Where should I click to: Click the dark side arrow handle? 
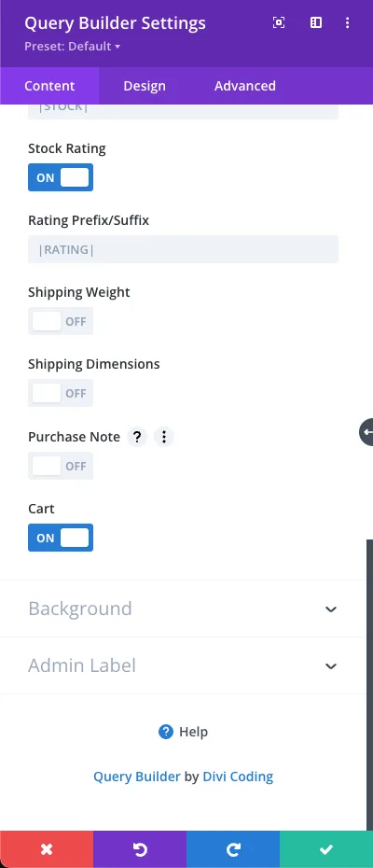tap(366, 432)
